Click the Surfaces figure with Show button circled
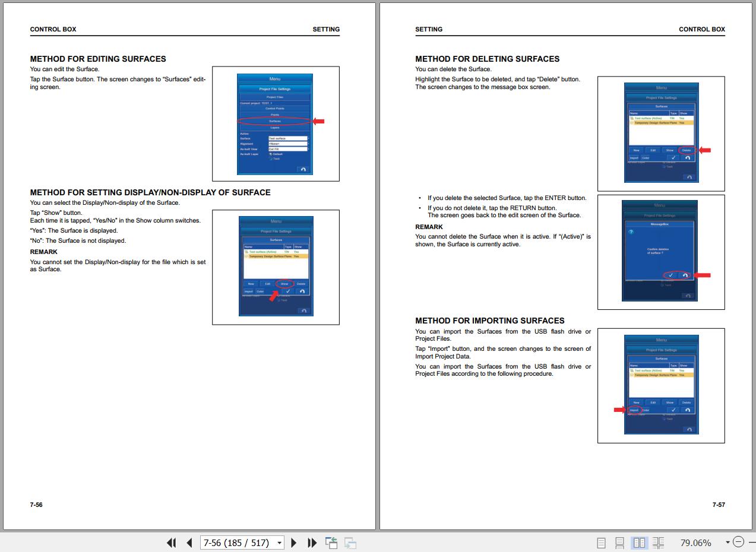This screenshot has height=552, width=756. click(276, 267)
